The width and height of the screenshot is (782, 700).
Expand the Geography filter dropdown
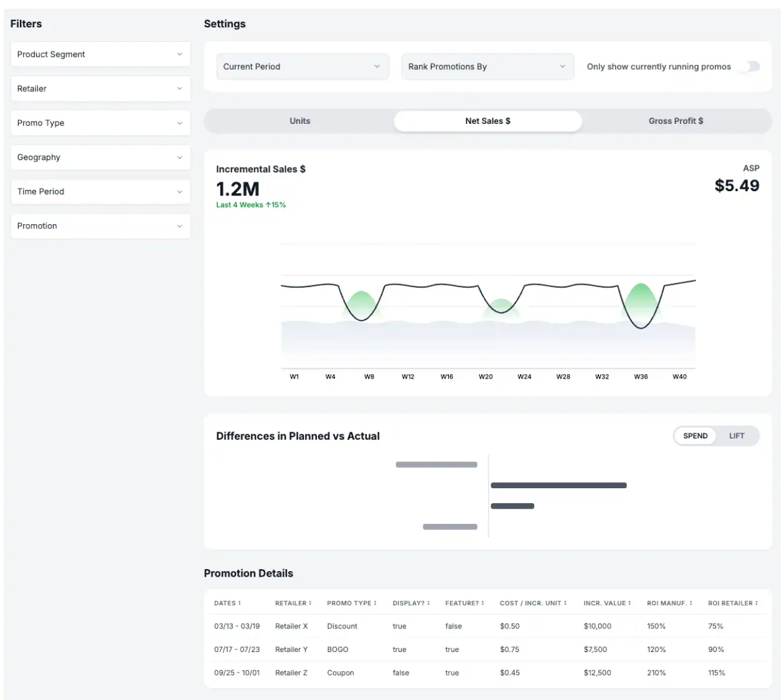coord(100,157)
